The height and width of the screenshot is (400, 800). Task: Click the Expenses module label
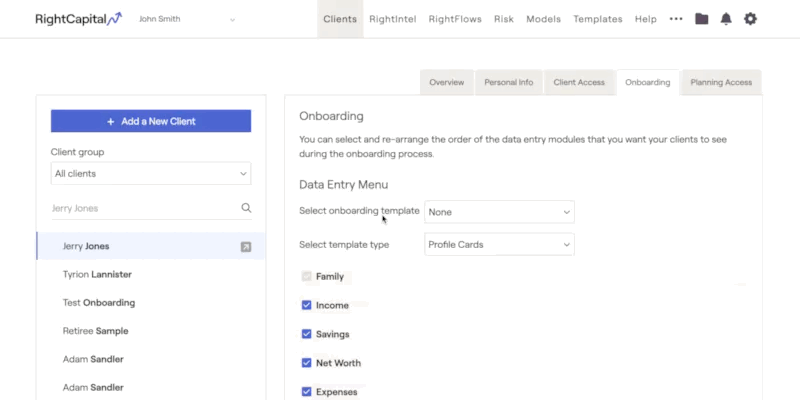[x=337, y=392]
